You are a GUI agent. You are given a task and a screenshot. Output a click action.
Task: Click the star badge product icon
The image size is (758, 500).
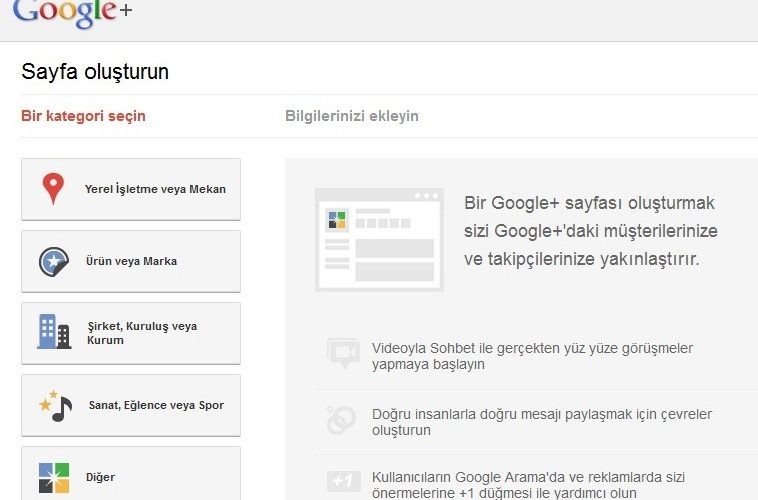[x=54, y=262]
